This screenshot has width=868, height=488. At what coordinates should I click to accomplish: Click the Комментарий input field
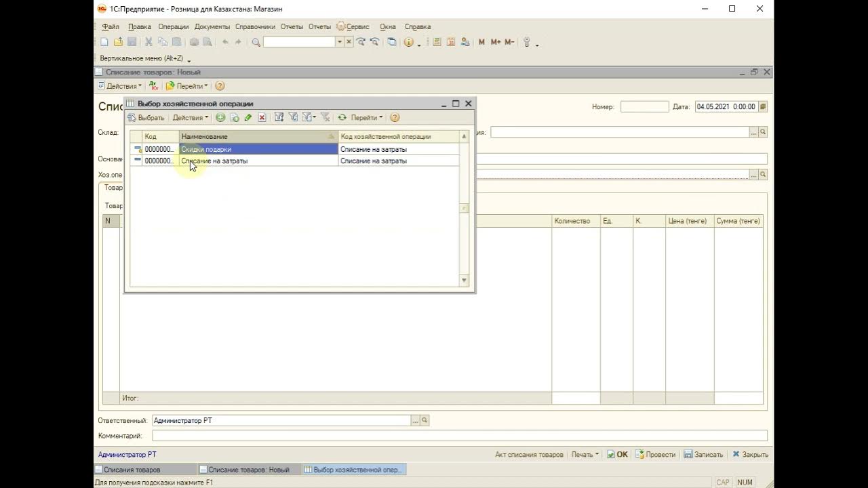click(460, 436)
